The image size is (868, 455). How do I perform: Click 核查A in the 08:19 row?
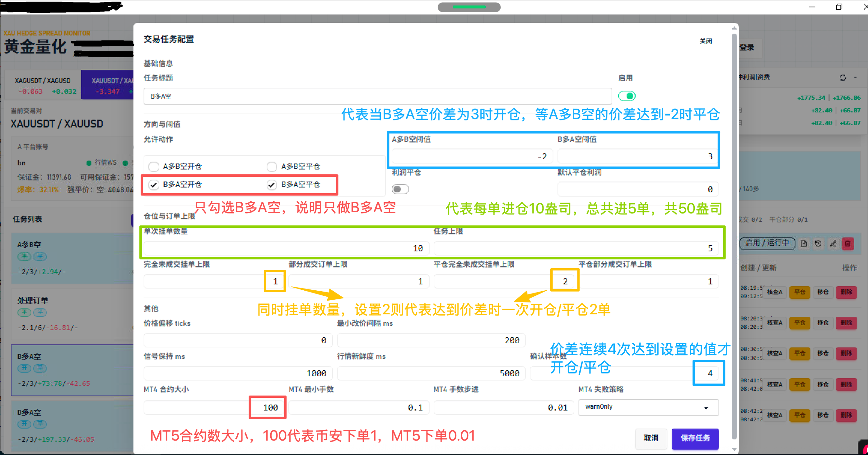tap(775, 292)
